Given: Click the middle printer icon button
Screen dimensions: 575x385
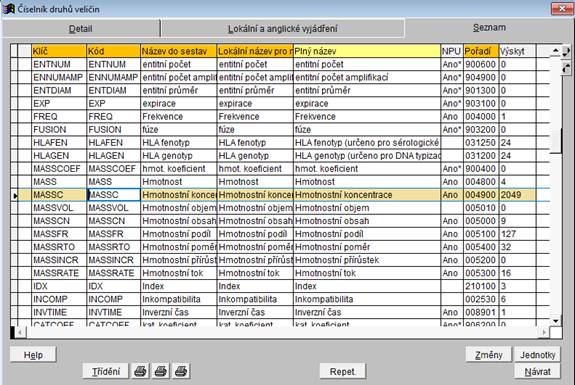Looking at the screenshot, I should pos(161,371).
